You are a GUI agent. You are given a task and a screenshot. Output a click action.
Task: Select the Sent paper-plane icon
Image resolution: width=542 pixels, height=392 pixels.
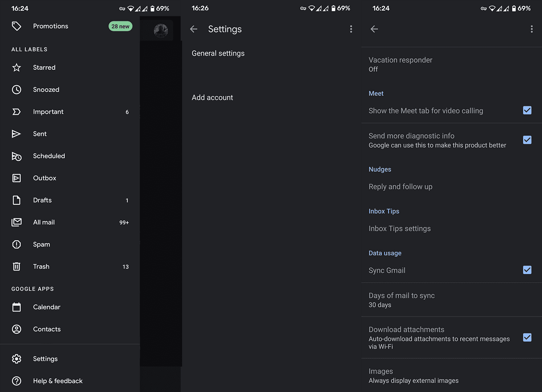pos(17,134)
